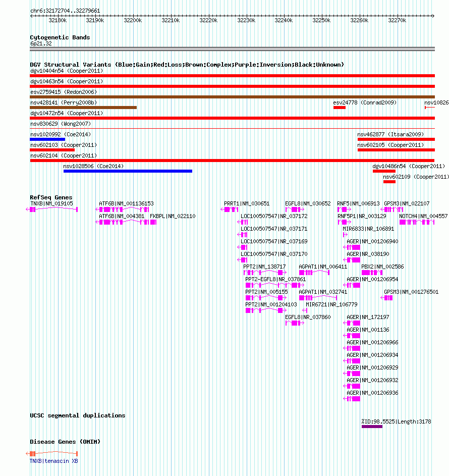
Task: Click the %ID:98.5525|Length:3178 label
Action: [396, 421]
